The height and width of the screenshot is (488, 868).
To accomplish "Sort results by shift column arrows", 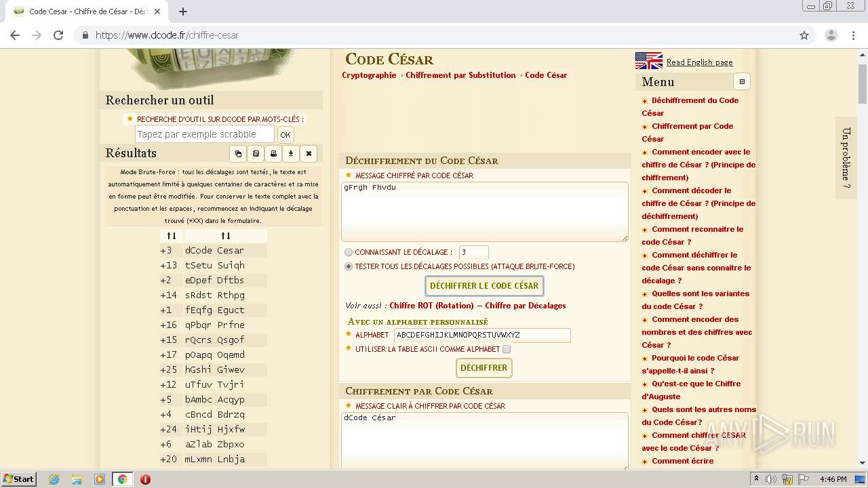I will [x=172, y=236].
